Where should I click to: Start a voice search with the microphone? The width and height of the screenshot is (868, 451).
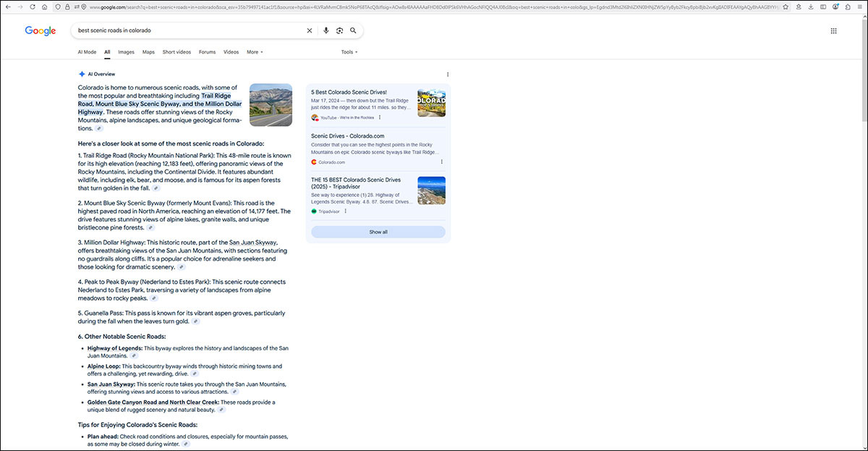(326, 31)
